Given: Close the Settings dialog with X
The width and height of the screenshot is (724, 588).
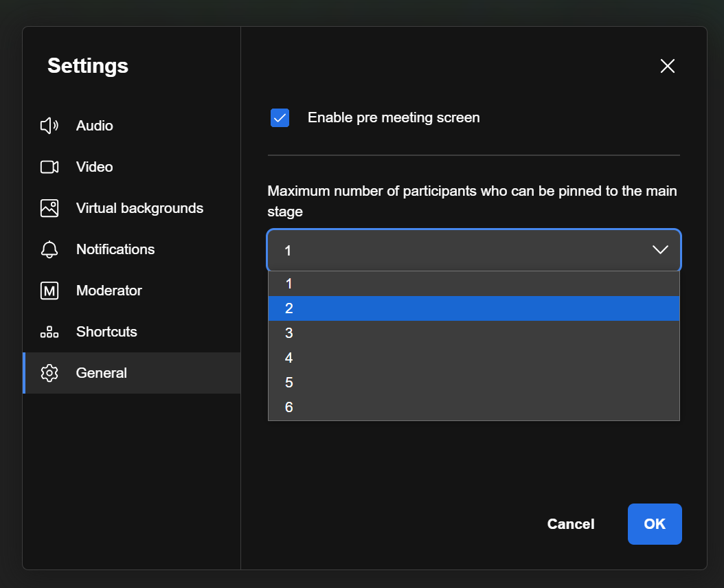Looking at the screenshot, I should pyautogui.click(x=667, y=66).
